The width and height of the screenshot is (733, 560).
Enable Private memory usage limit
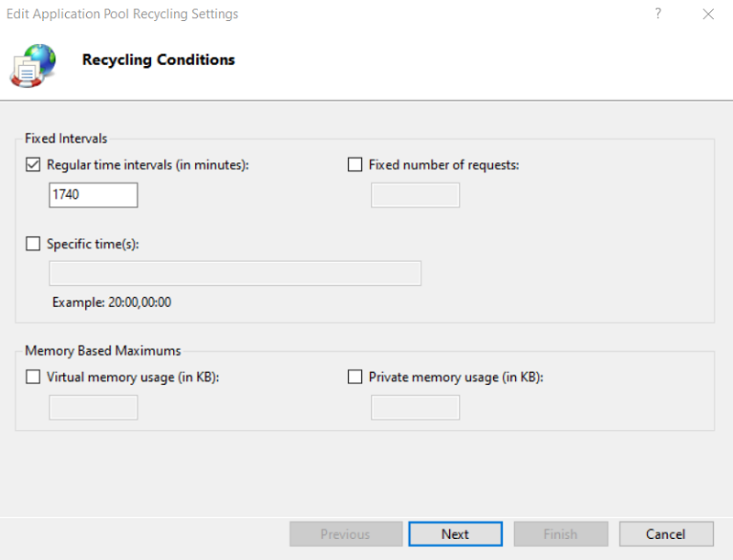point(355,377)
